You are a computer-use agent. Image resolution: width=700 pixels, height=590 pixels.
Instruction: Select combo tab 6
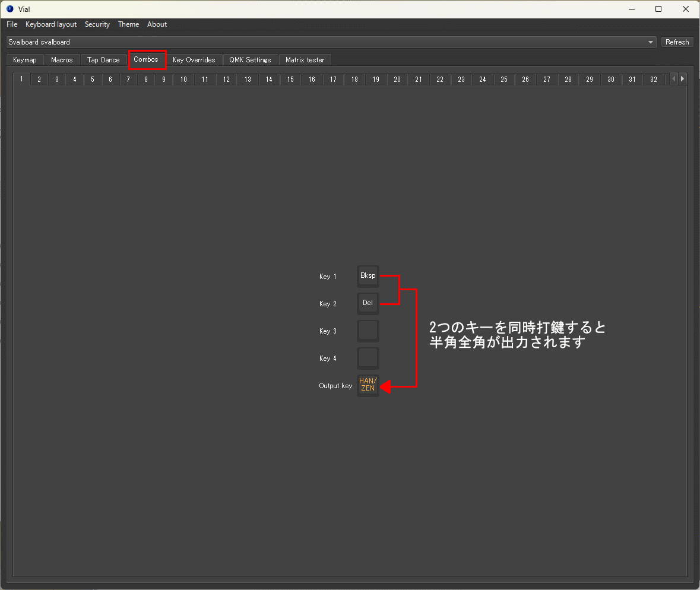click(110, 80)
